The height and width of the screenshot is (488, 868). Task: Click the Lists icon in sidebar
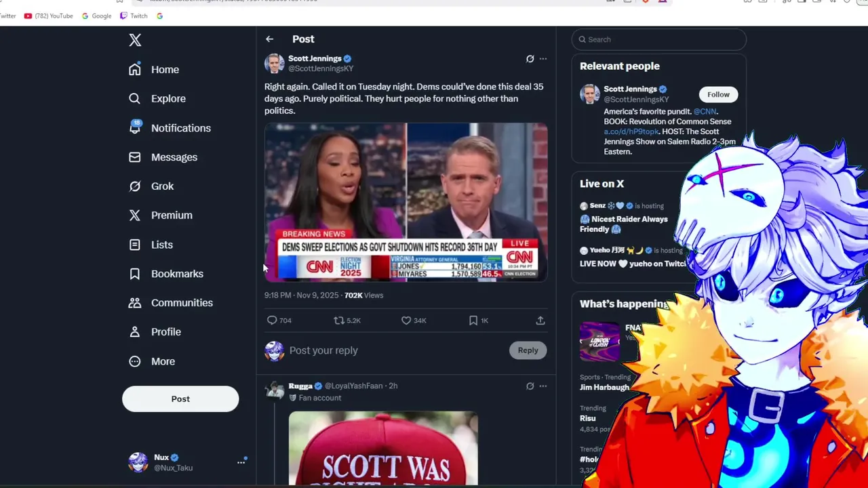(135, 245)
